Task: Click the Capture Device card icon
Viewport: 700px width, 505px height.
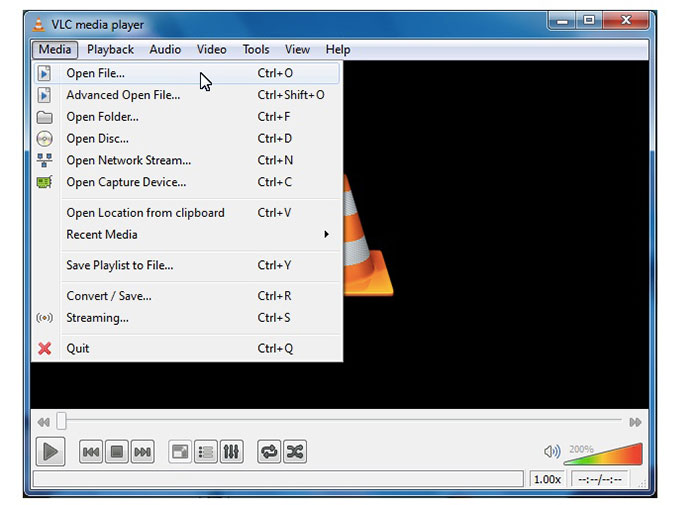Action: 44,182
